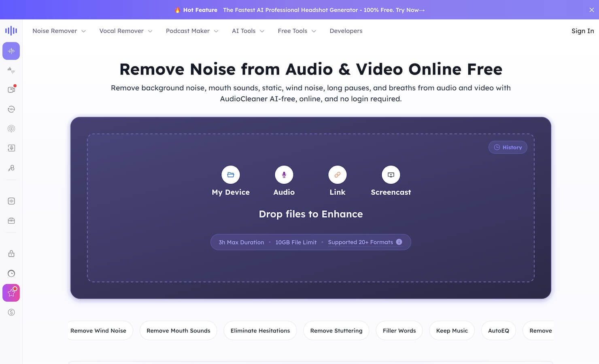Click the pink star sidebar icon
Image resolution: width=599 pixels, height=364 pixels.
(11, 293)
